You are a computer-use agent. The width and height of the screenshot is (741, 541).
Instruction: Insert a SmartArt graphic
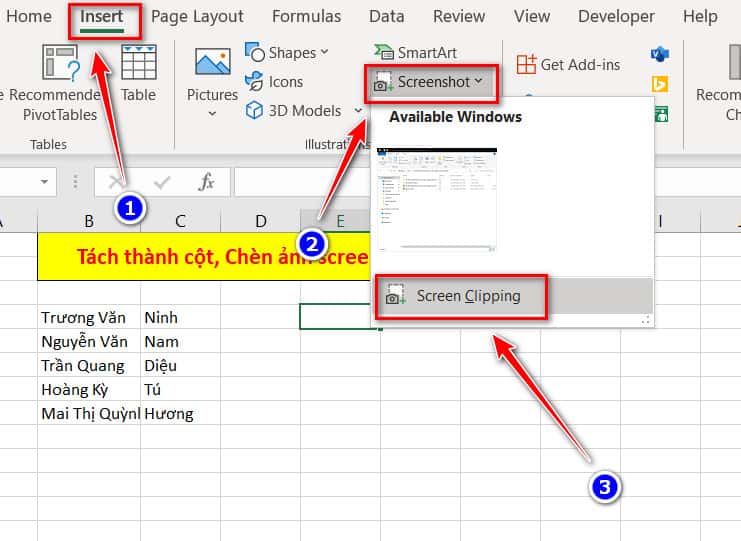pyautogui.click(x=415, y=52)
